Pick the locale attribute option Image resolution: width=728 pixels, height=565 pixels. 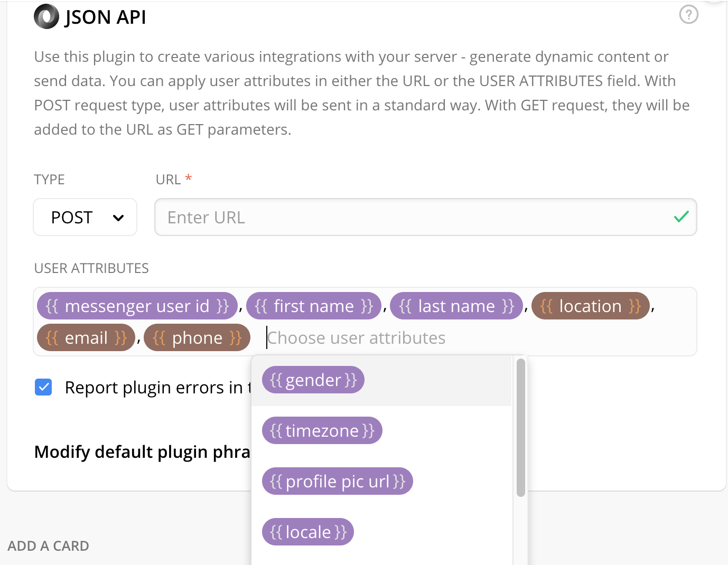(x=308, y=532)
